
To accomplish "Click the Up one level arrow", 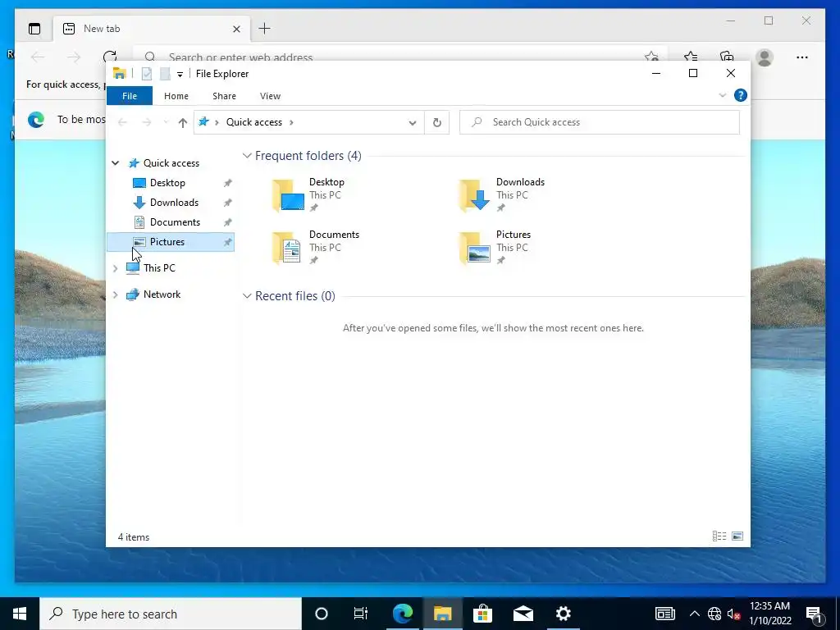I will click(x=183, y=123).
